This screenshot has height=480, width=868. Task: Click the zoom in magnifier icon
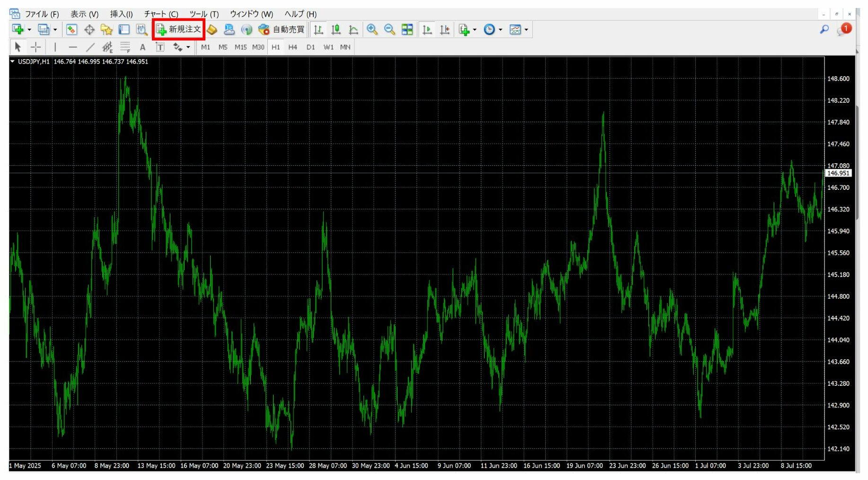372,30
